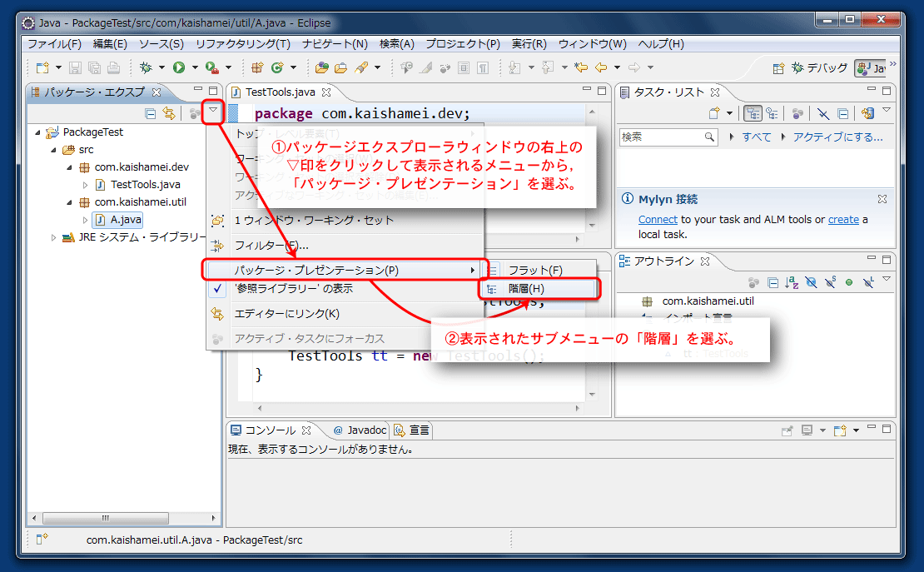Click the Run external tools icon
Image resolution: width=924 pixels, height=572 pixels.
tap(212, 67)
